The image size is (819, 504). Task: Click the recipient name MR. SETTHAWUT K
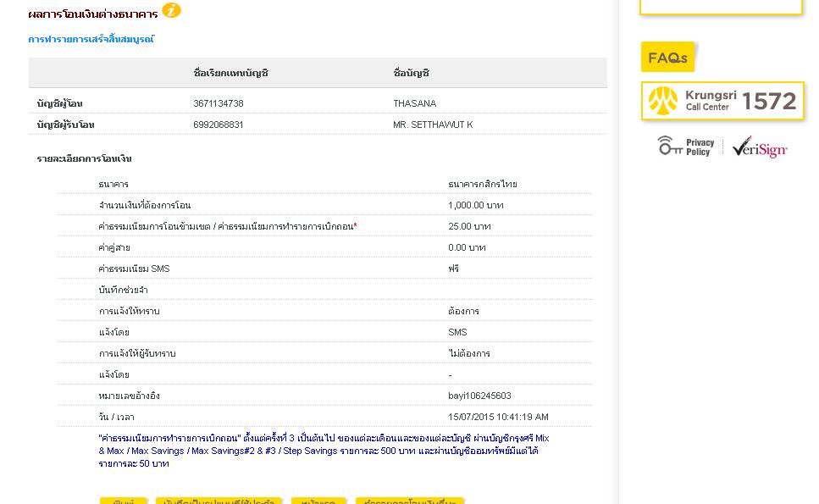[433, 125]
